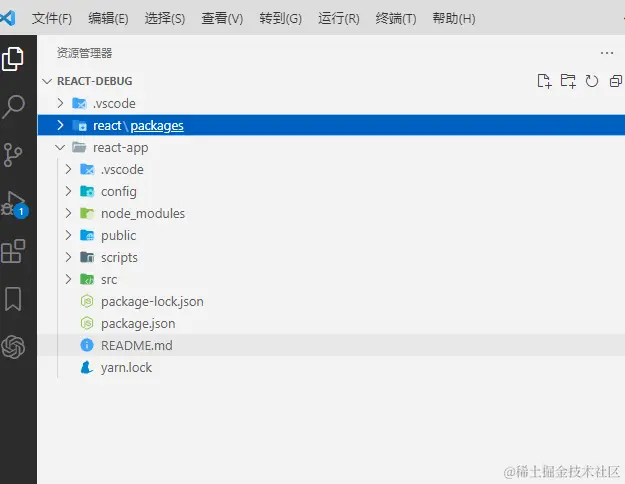This screenshot has width=625, height=484.
Task: Expand the src folder chevron
Action: pyautogui.click(x=68, y=279)
